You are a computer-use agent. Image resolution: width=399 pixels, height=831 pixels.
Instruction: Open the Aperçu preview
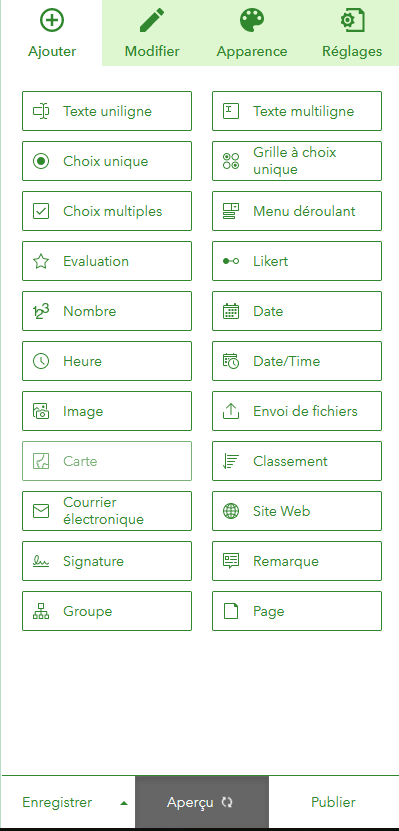[x=202, y=802]
